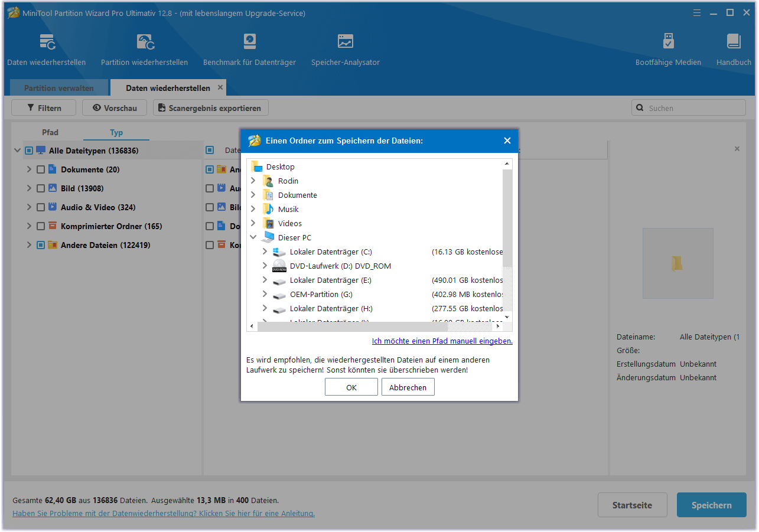Collapse the Dieser PC node
759x532 pixels.
click(x=253, y=237)
